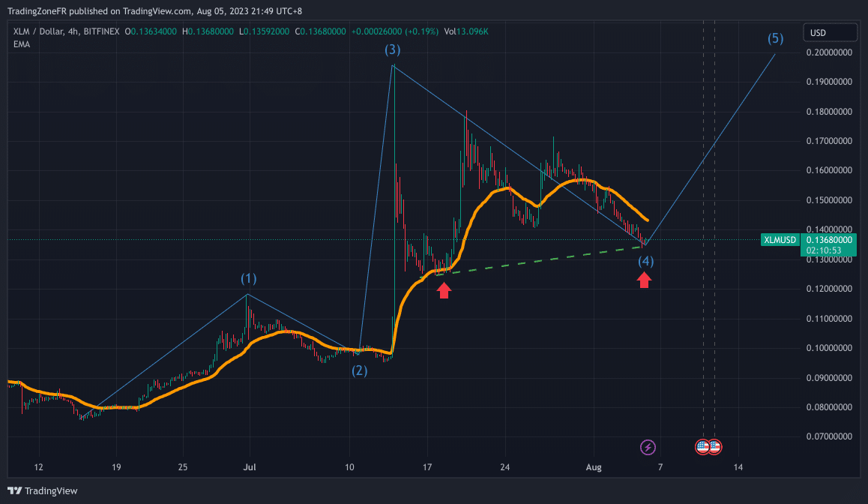Click the 4h interval label

(x=73, y=31)
